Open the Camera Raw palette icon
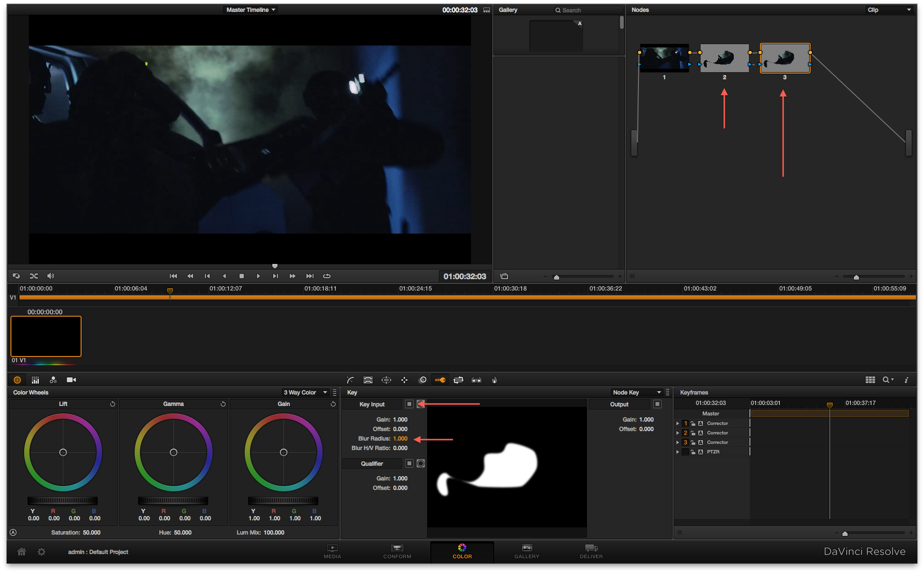The height and width of the screenshot is (573, 924). tap(71, 380)
